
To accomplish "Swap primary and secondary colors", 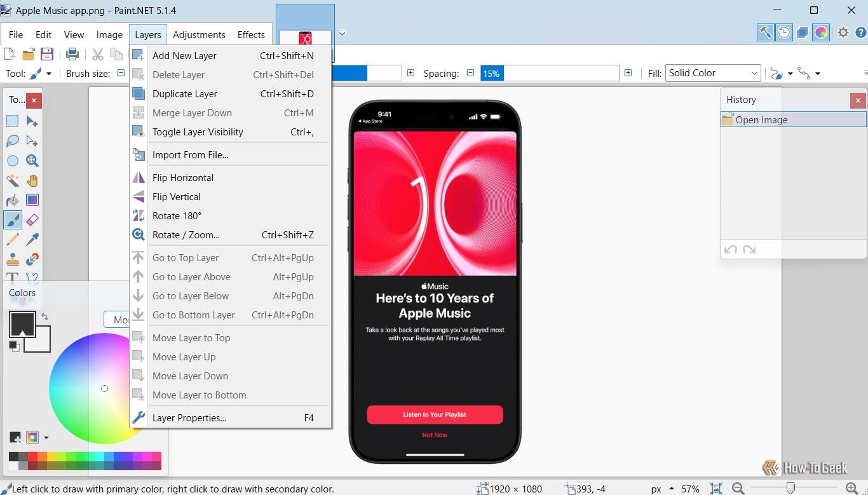I will click(x=44, y=316).
